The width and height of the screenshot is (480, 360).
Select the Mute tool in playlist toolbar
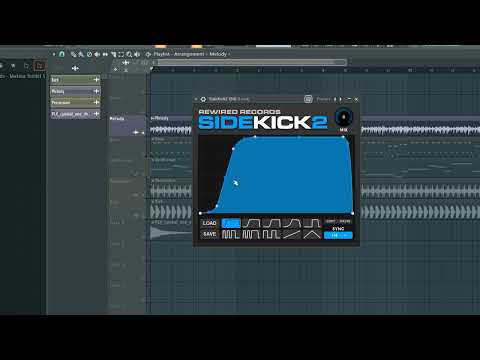[97, 54]
